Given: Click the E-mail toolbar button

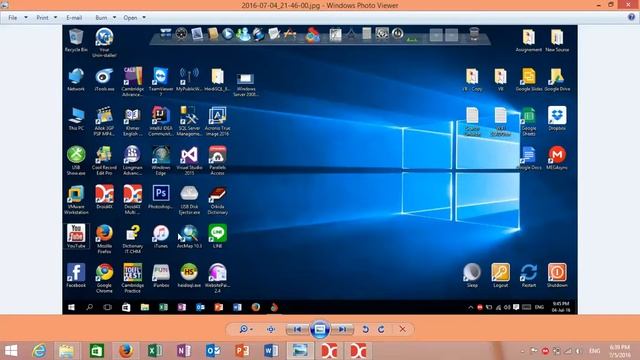Looking at the screenshot, I should point(74,18).
